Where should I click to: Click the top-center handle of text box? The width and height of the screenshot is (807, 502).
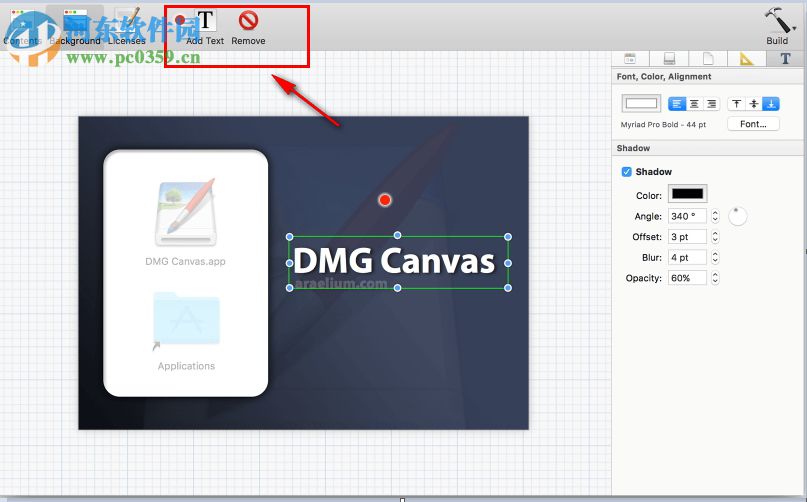[x=397, y=235]
